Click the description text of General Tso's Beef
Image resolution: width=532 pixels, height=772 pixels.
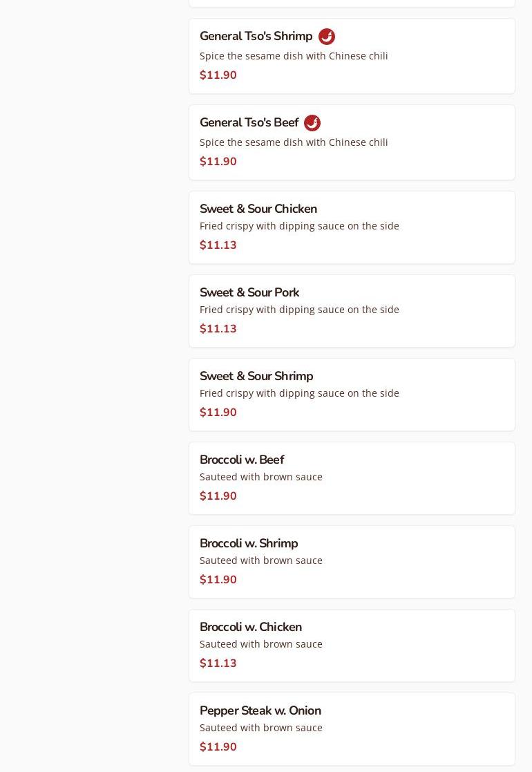pyautogui.click(x=294, y=142)
